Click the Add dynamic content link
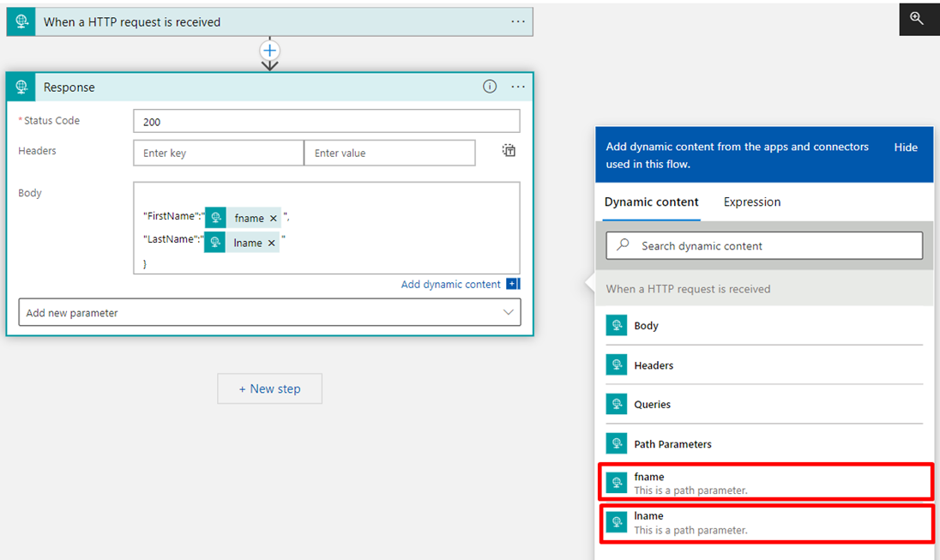 click(x=451, y=285)
